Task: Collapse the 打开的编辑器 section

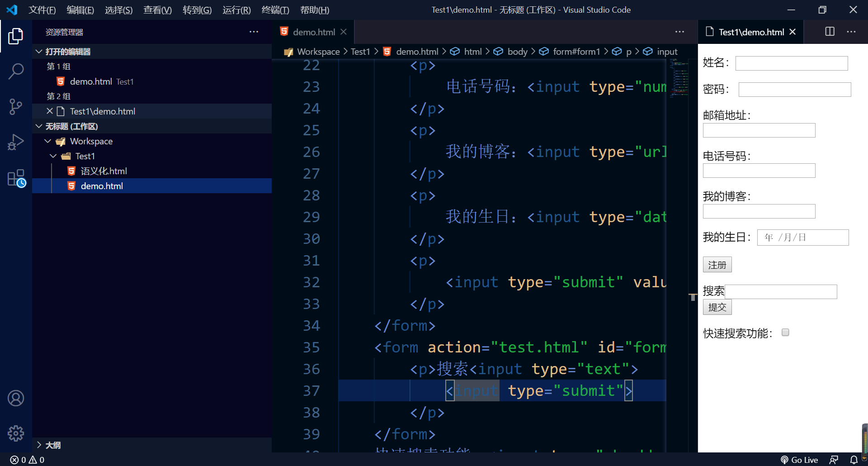Action: [x=38, y=51]
